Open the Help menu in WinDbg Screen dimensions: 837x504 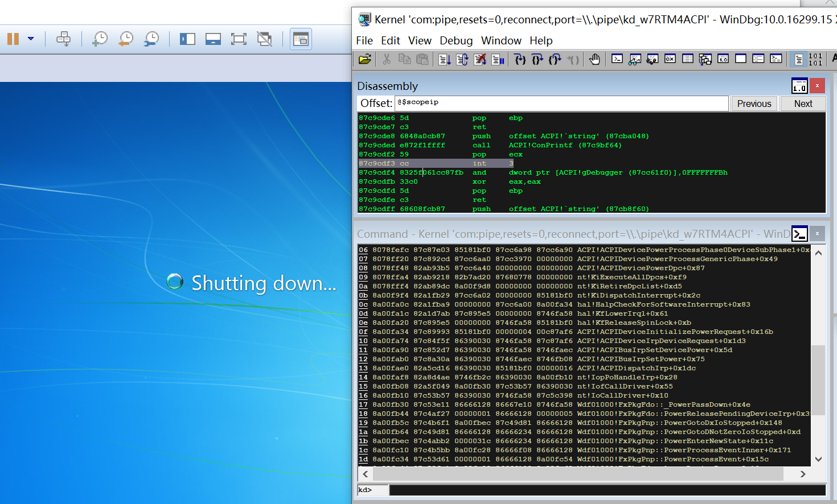[541, 40]
